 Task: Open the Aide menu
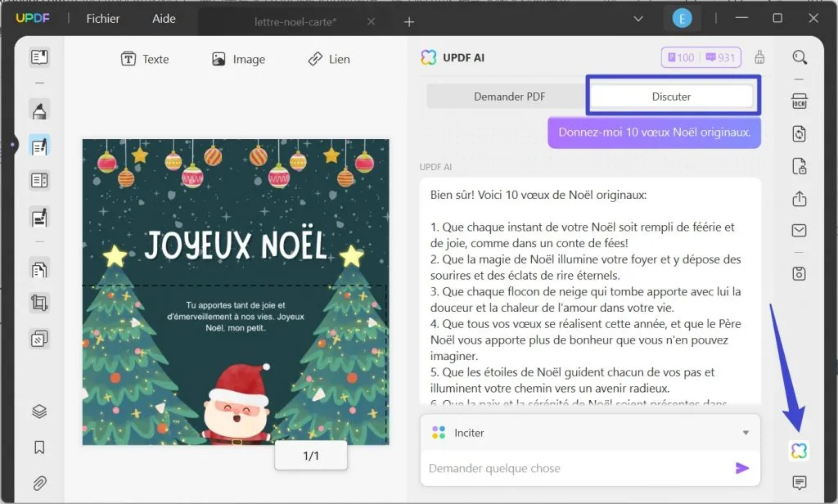[x=163, y=18]
